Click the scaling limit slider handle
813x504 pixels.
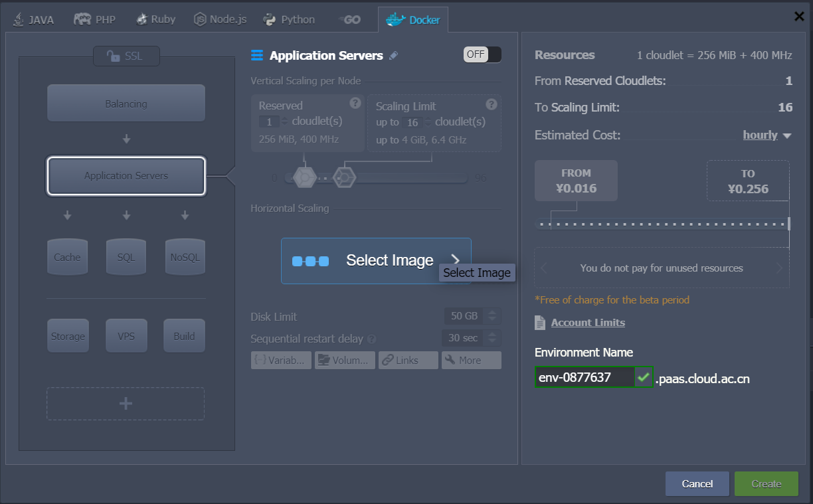[345, 177]
